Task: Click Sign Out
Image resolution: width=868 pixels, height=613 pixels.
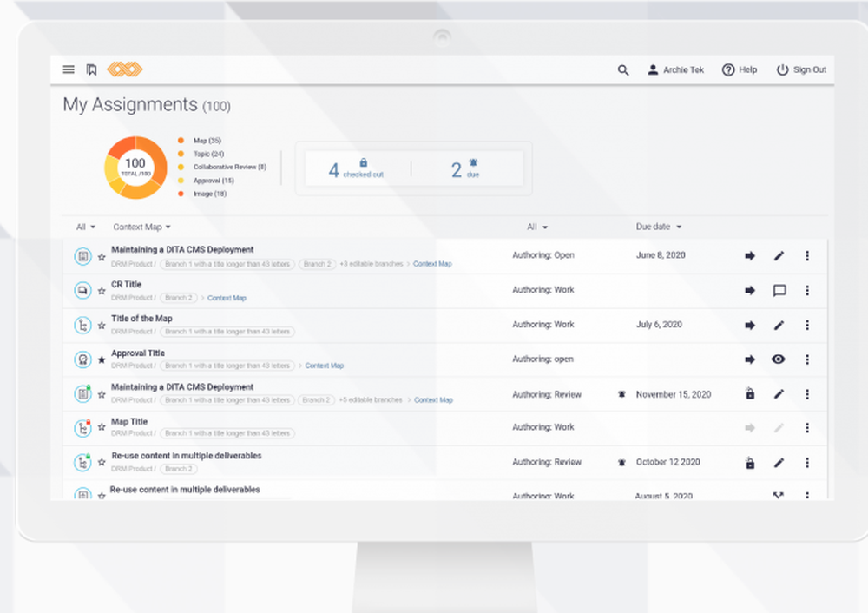Action: click(801, 69)
